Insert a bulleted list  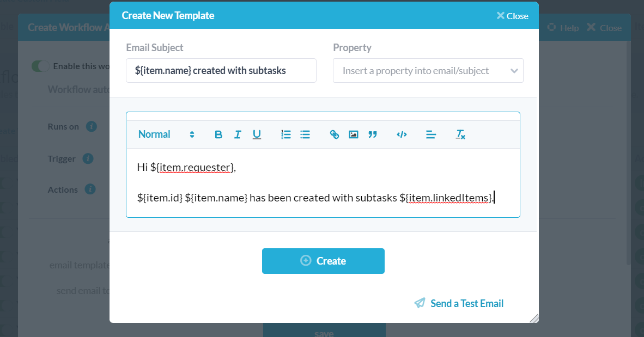[305, 134]
